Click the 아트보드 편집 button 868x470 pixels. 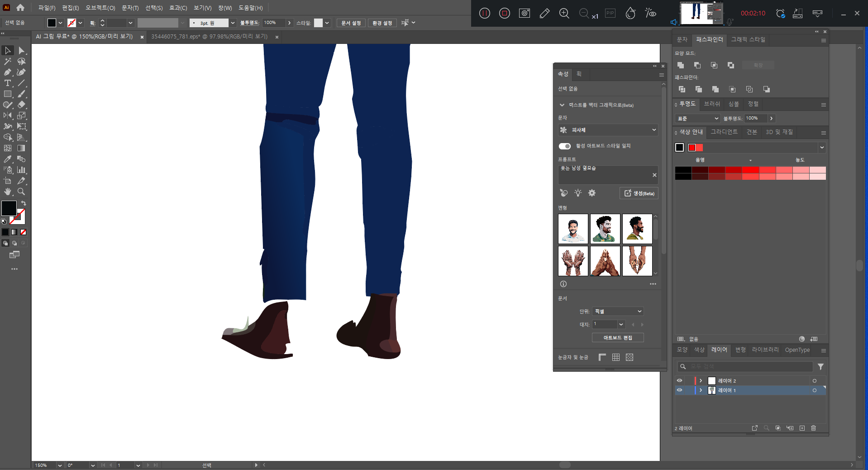[617, 338]
